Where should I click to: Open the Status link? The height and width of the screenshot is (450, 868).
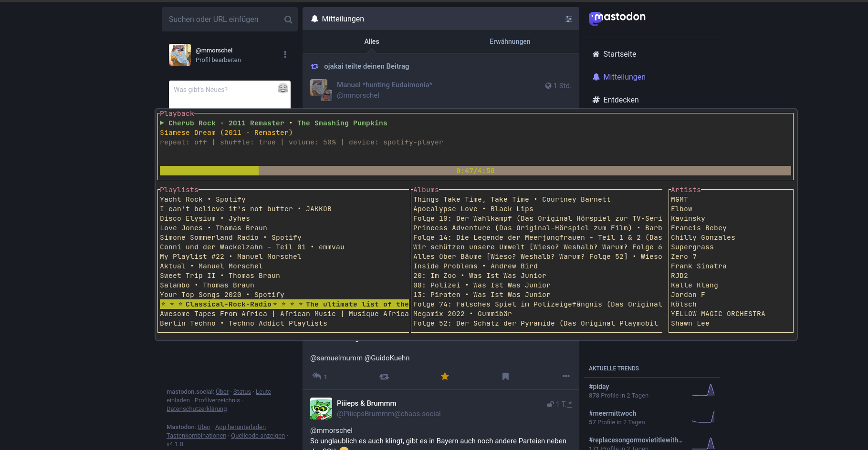coord(242,392)
